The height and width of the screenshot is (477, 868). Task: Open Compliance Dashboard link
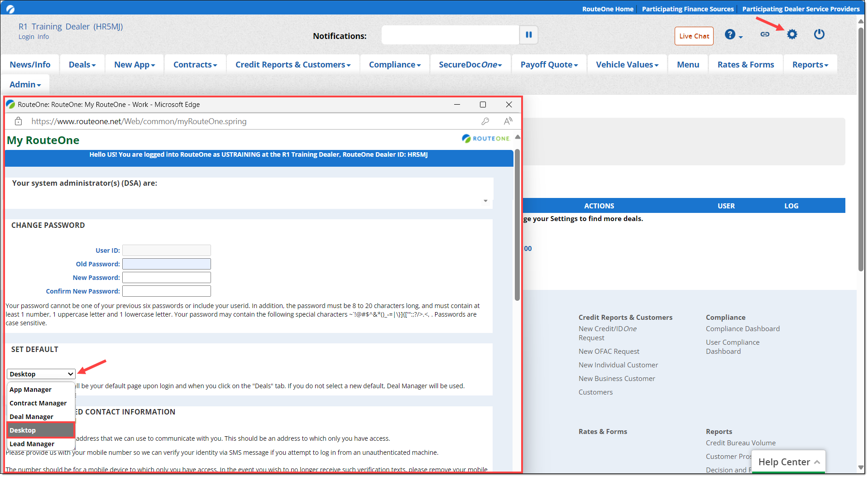(x=743, y=329)
